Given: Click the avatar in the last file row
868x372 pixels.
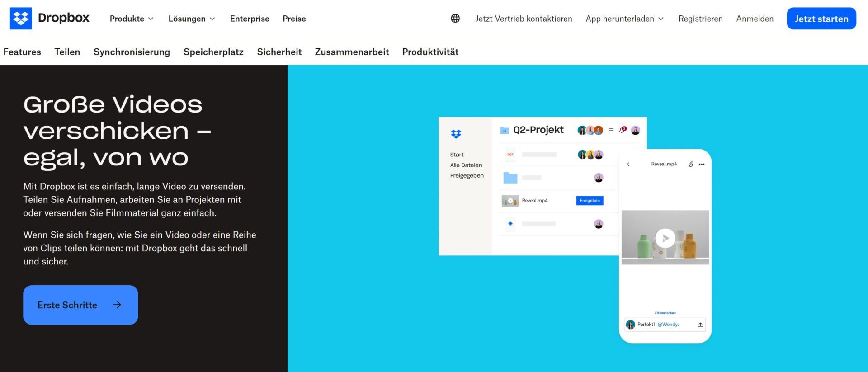Looking at the screenshot, I should click(x=599, y=224).
